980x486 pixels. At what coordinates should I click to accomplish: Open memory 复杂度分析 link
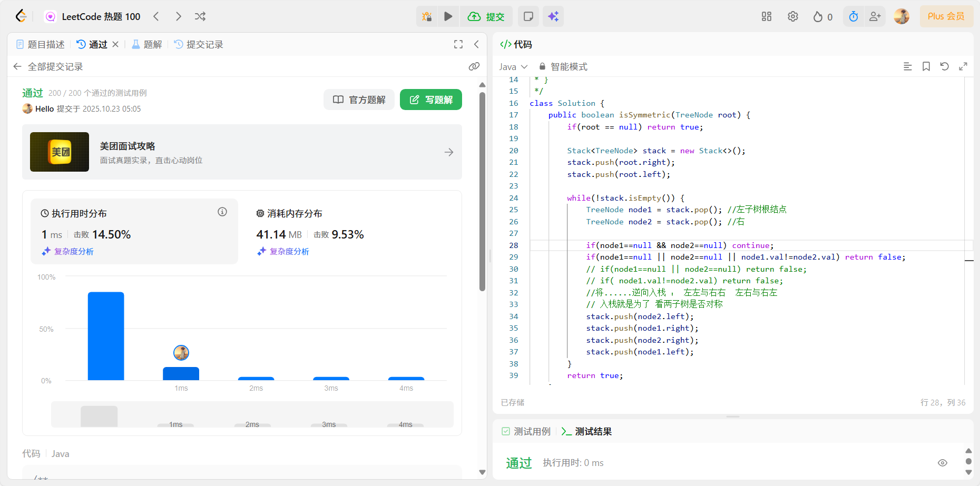283,252
